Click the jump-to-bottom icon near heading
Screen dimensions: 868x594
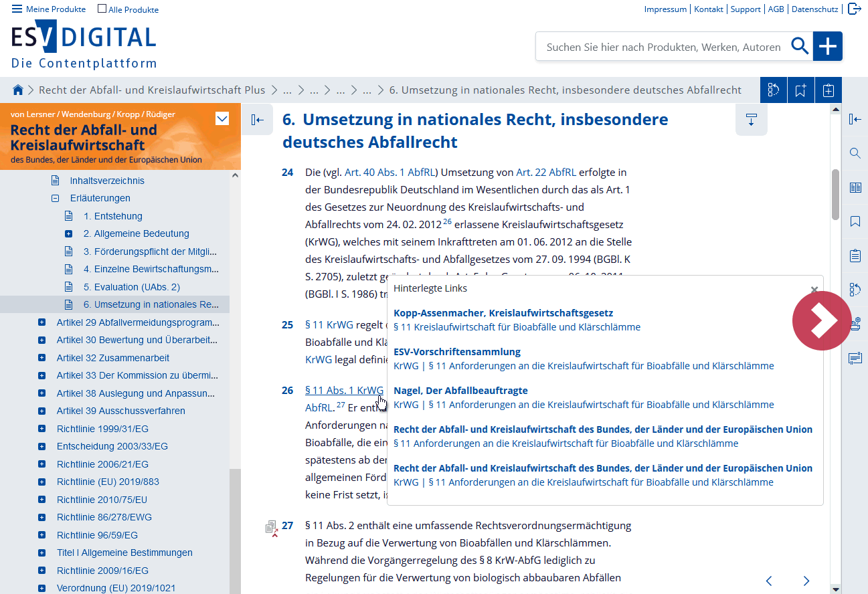point(751,120)
